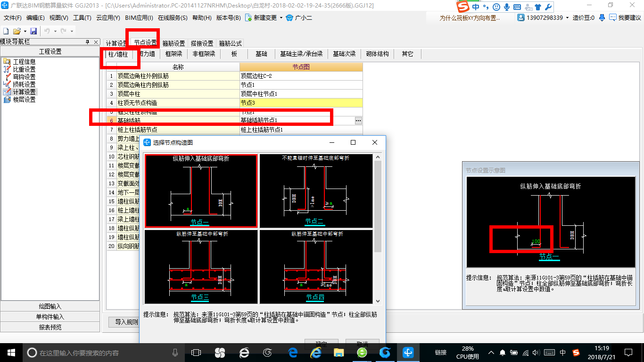Click Sogou microphone voice input icon
Image resolution: width=644 pixels, height=362 pixels.
click(x=507, y=7)
